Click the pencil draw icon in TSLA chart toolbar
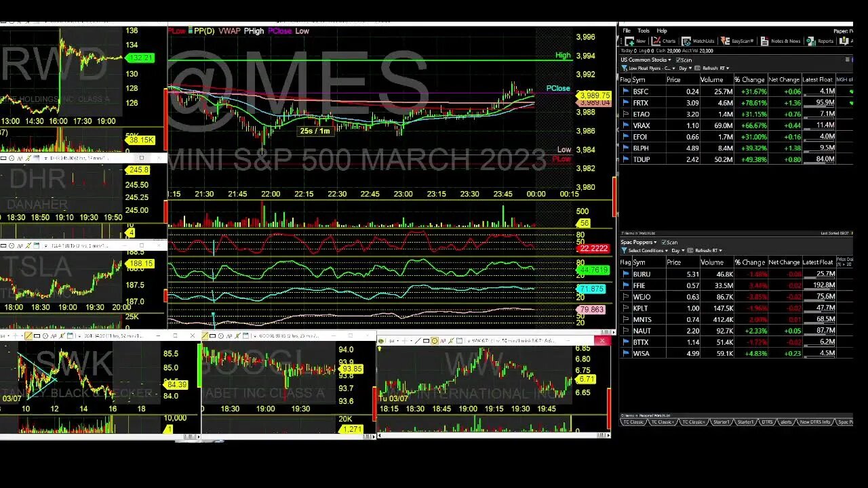 pyautogui.click(x=28, y=245)
